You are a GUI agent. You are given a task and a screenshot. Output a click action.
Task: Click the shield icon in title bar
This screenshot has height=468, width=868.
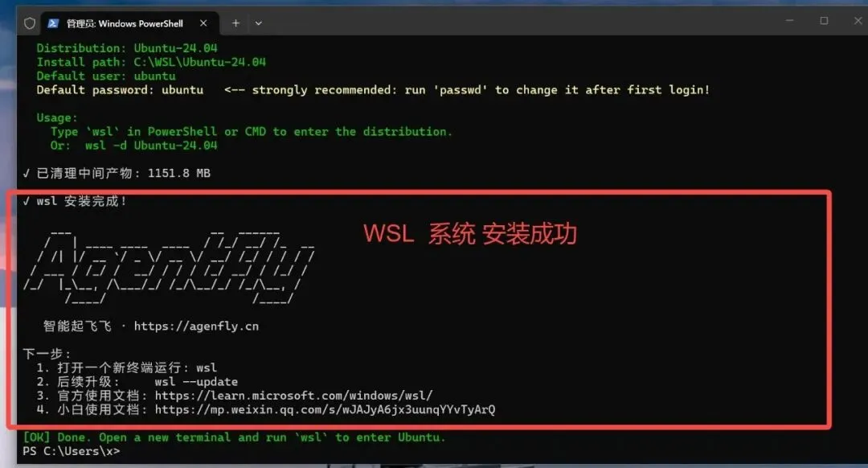pos(30,23)
